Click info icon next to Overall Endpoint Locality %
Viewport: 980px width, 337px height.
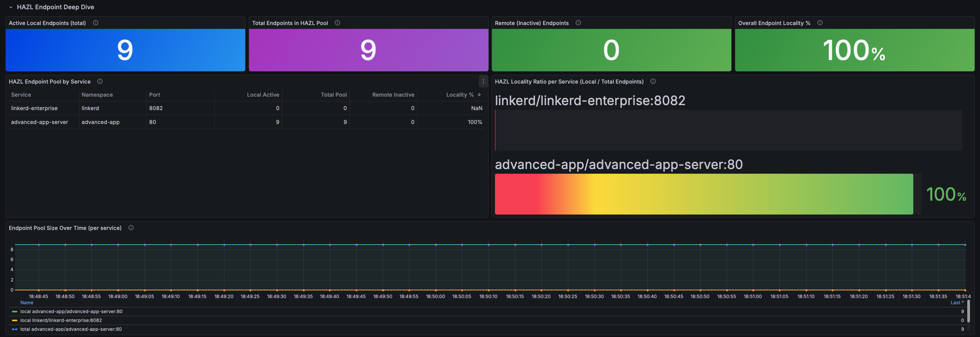[820, 23]
